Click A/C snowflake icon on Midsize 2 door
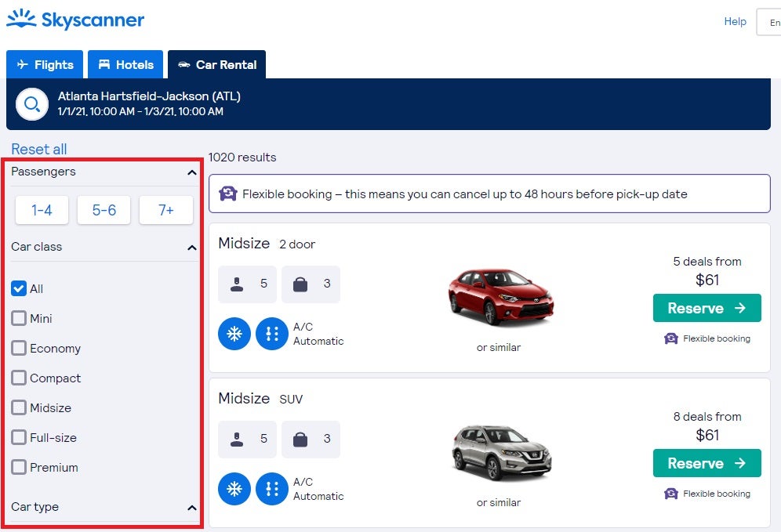The width and height of the screenshot is (781, 532). (x=234, y=334)
